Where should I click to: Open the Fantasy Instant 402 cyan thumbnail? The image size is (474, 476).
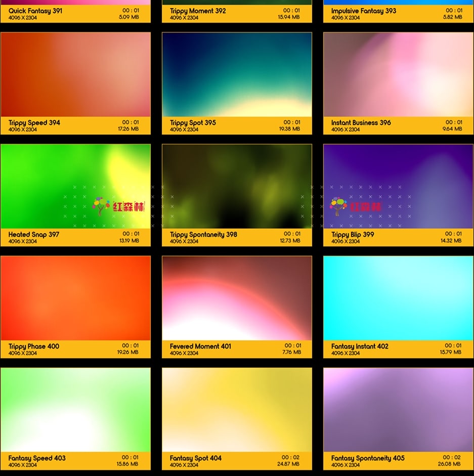pyautogui.click(x=398, y=298)
